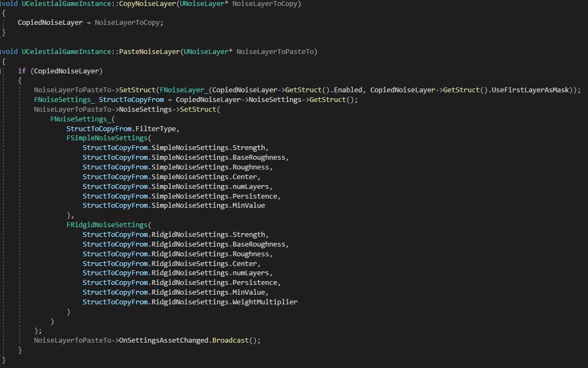Click UNoiseLayer type in the CopyNoiseLayer signature

pyautogui.click(x=202, y=4)
